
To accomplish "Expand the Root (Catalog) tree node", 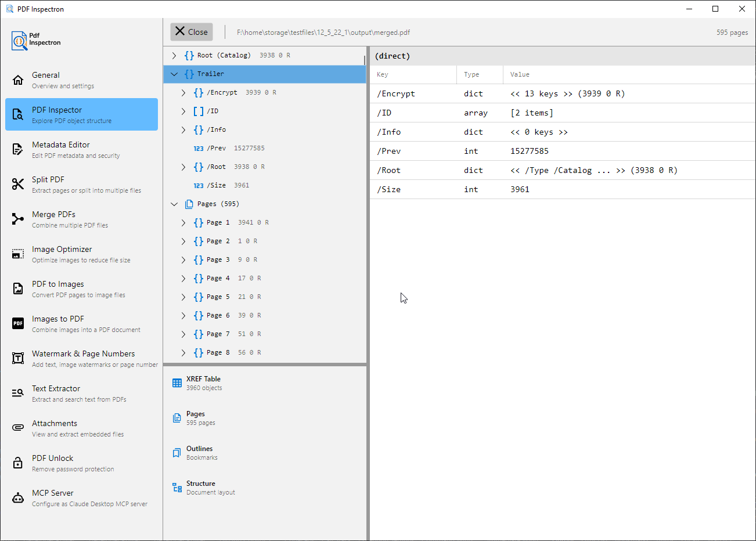I will pyautogui.click(x=174, y=56).
